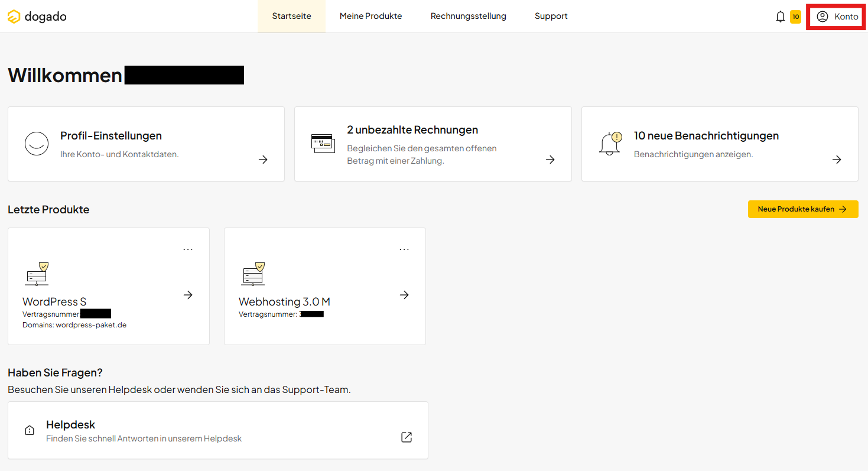
Task: Switch to Meine Produkte tab
Action: (370, 17)
